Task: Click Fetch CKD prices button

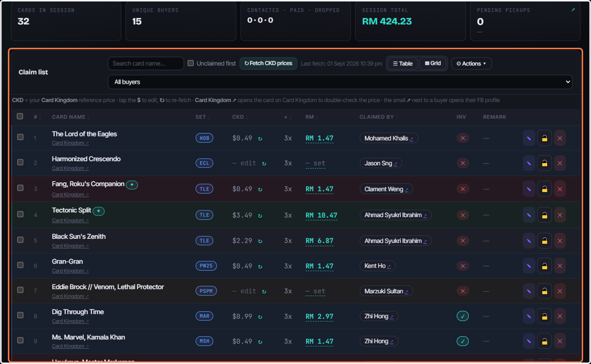Action: [x=268, y=64]
